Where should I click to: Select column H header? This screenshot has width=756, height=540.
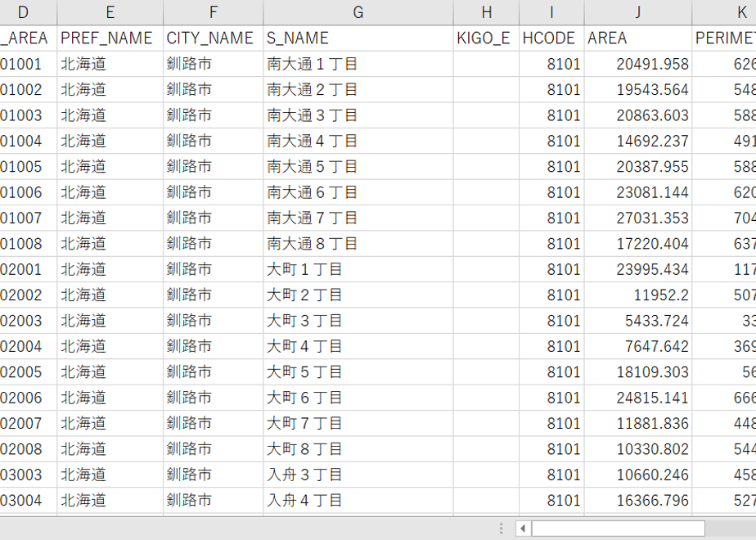point(486,12)
